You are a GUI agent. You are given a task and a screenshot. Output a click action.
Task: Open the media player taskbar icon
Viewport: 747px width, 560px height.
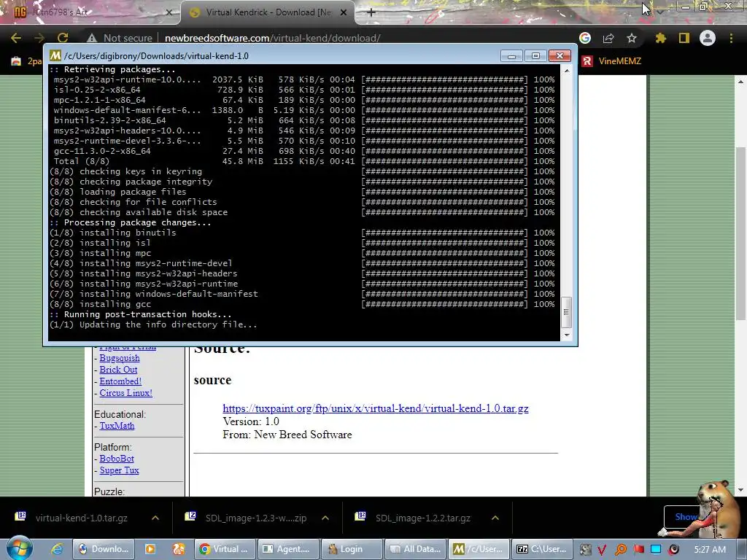point(150,549)
